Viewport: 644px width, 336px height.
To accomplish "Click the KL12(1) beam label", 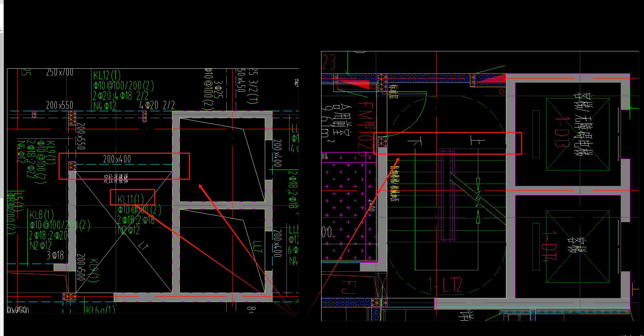I will pyautogui.click(x=107, y=75).
